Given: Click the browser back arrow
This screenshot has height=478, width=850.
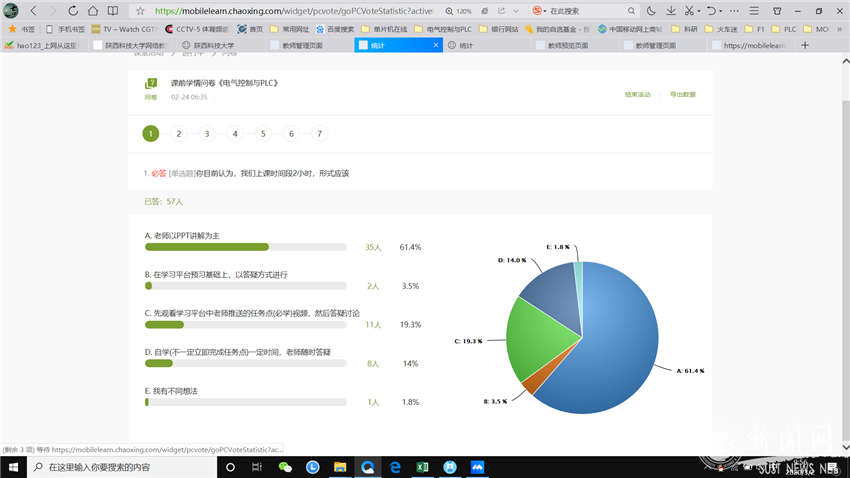Looking at the screenshot, I should 33,11.
